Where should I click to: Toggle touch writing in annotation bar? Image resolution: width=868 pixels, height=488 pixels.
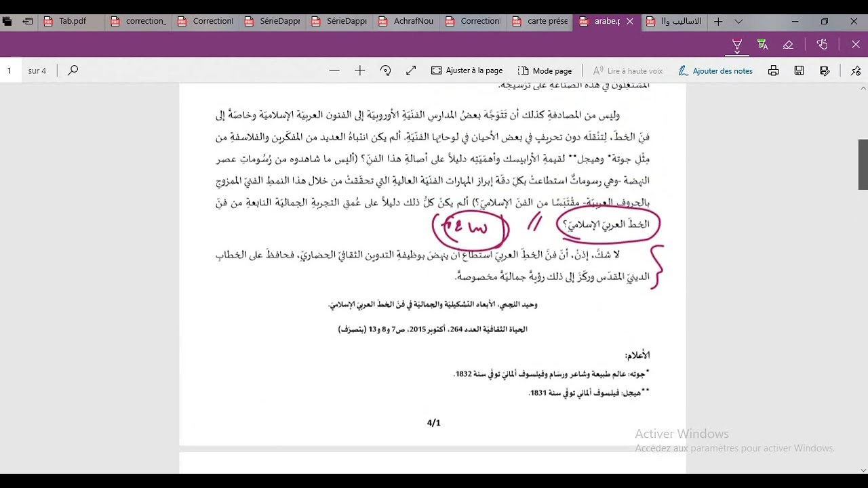[x=822, y=45]
